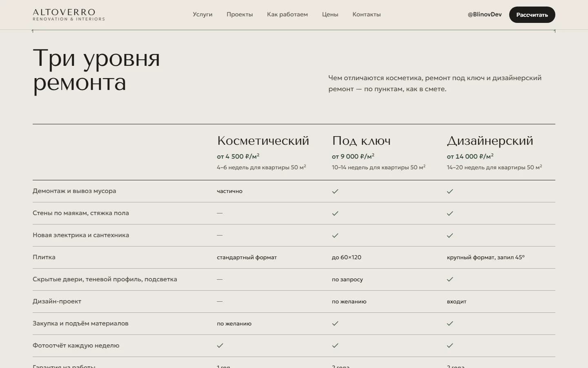Click the Косметический dash for Дизайн-проект
This screenshot has height=368, width=588.
220,301
